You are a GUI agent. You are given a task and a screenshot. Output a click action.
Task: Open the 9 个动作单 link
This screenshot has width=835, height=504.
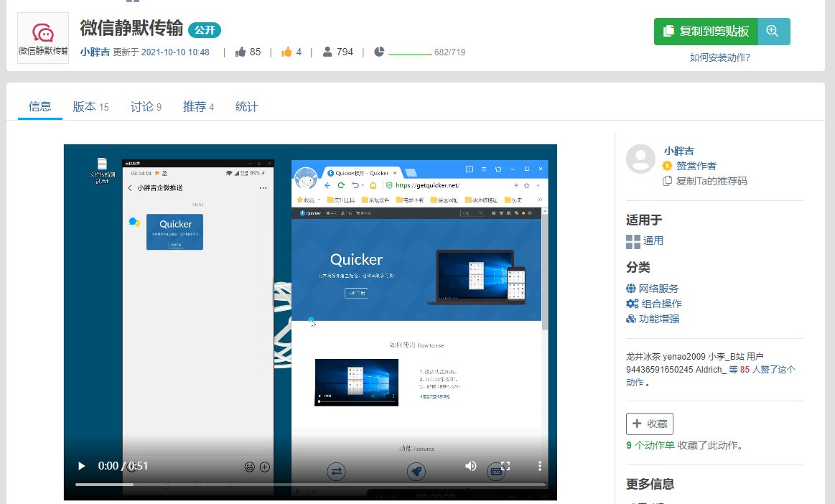tap(650, 445)
